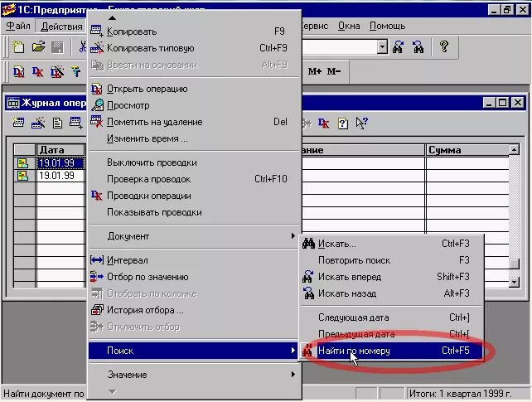Click the Дата column header
The image size is (532, 402).
(60, 149)
